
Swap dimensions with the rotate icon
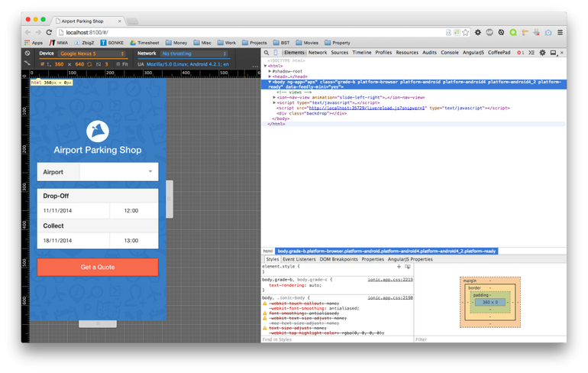click(x=89, y=64)
